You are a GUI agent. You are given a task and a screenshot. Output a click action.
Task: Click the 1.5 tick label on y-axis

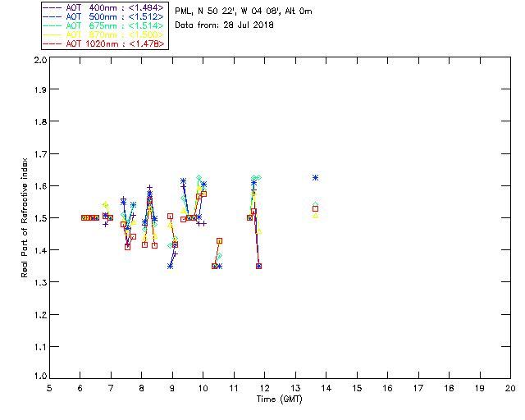40,218
